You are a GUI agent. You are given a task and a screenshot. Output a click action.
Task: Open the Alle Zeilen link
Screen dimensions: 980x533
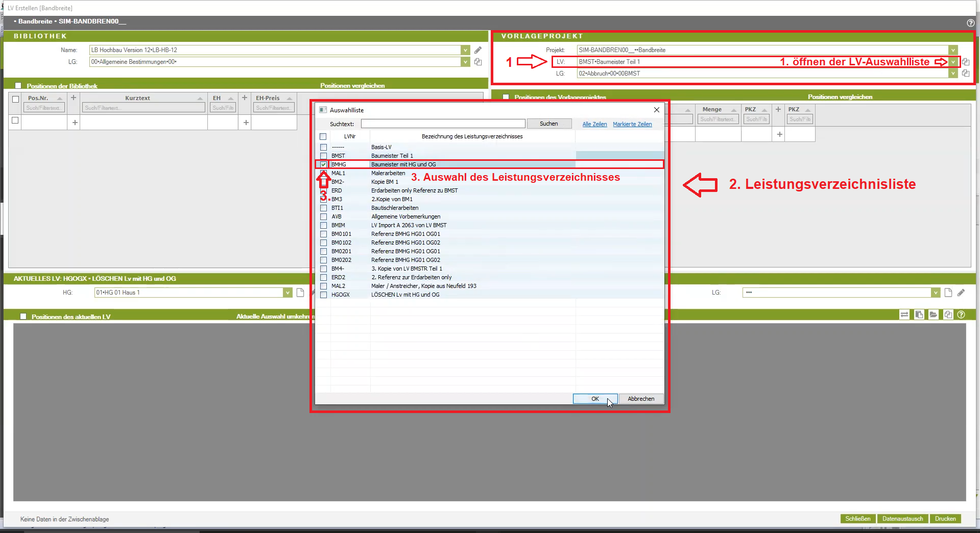click(594, 124)
